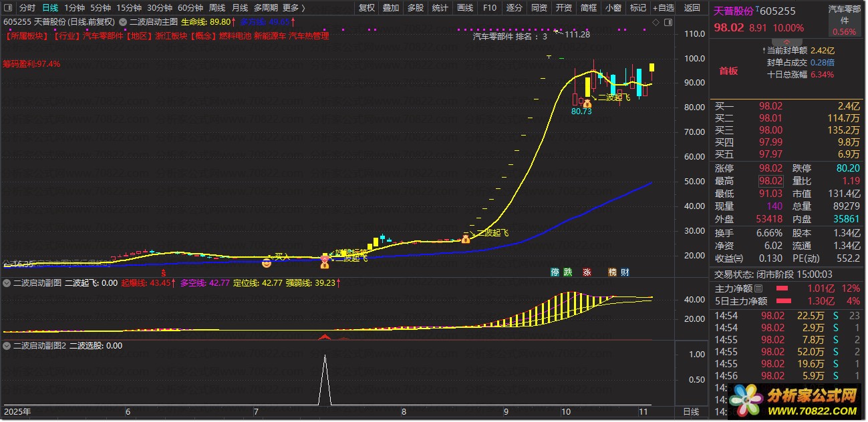Click the 标记 mark button
868x422 pixels.
(638, 8)
